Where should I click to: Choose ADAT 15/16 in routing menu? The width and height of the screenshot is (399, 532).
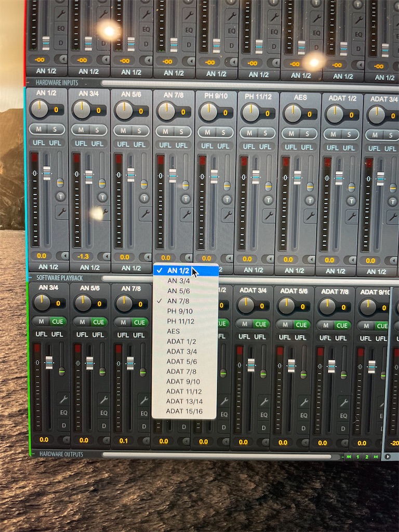[184, 411]
